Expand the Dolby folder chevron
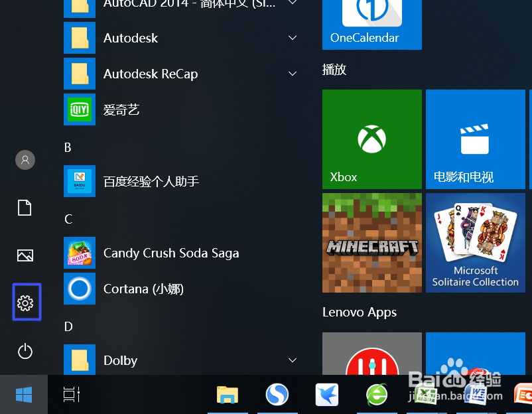Viewport: 532px width, 414px height. click(293, 360)
